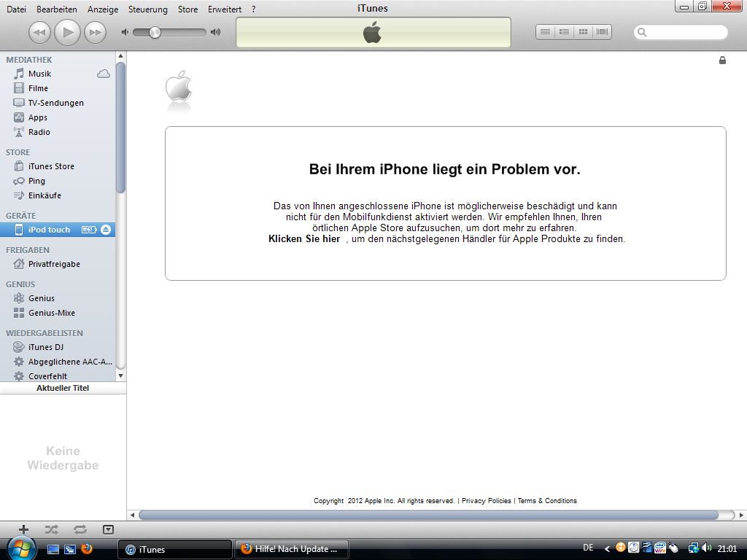Click the horizontal scroll-right arrow
The image size is (747, 560).
(741, 515)
